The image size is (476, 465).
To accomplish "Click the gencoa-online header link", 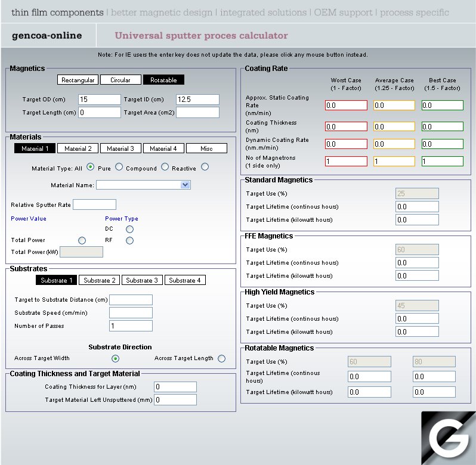I will tap(47, 36).
